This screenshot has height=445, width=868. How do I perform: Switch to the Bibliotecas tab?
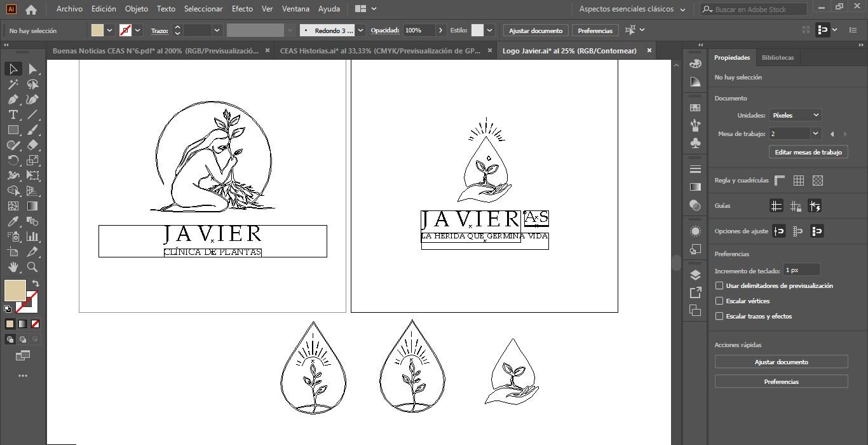click(778, 58)
